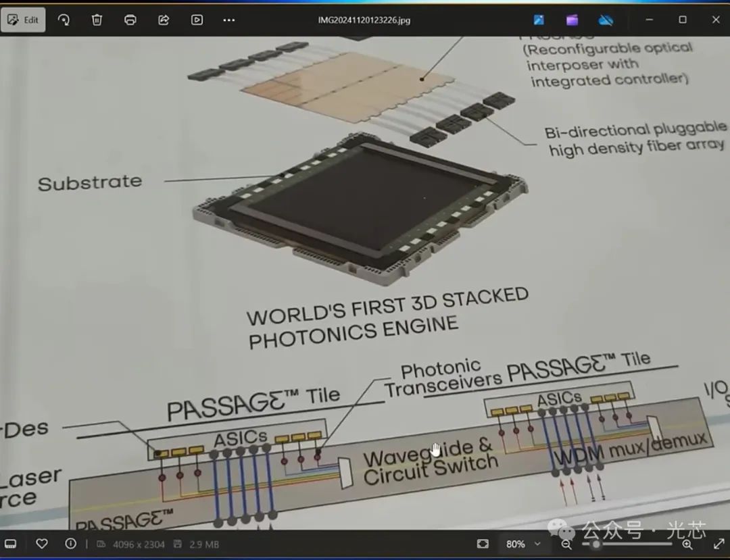Open the 80% zoom dropdown
730x560 pixels.
click(x=523, y=544)
